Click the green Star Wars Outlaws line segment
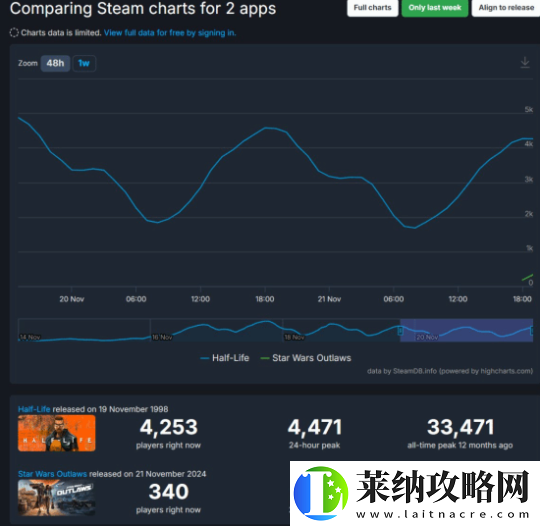The height and width of the screenshot is (526, 540). click(527, 277)
